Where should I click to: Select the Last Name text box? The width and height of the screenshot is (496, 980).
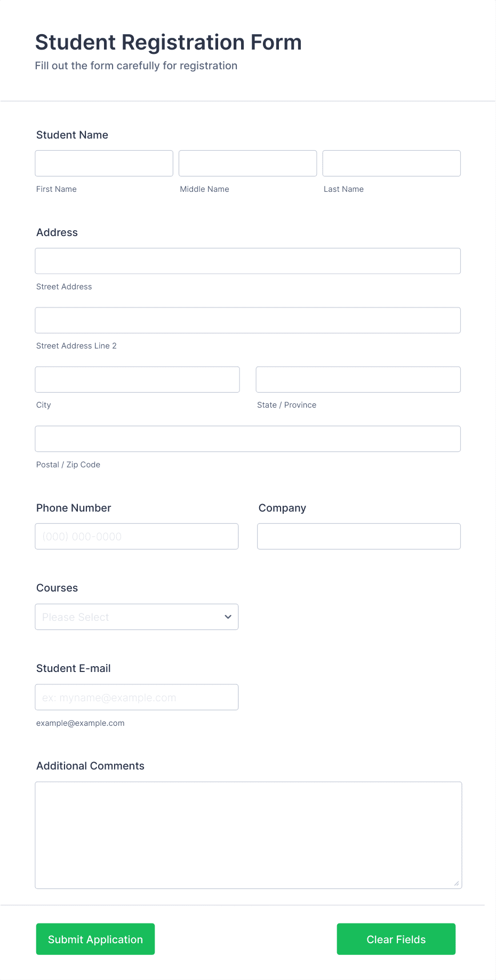[x=391, y=163]
